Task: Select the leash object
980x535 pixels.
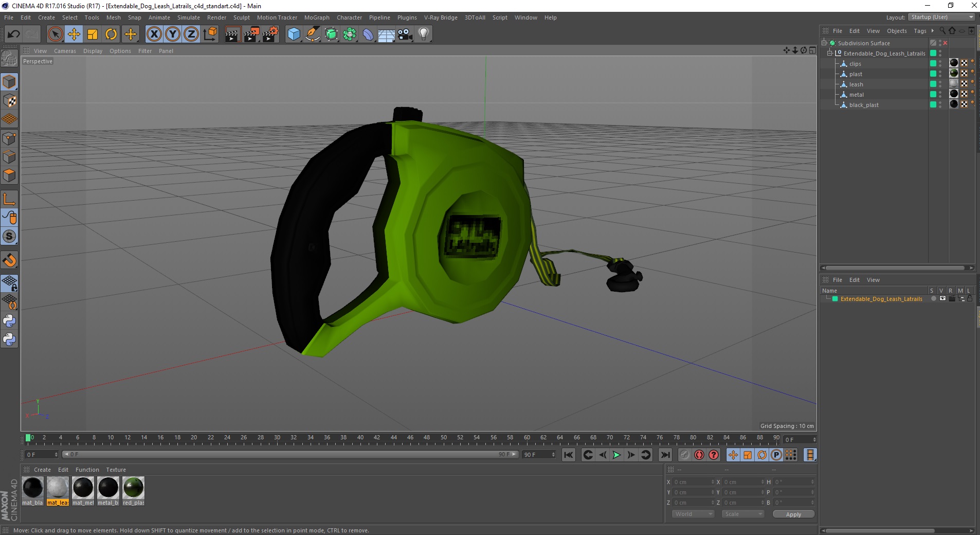Action: point(856,84)
